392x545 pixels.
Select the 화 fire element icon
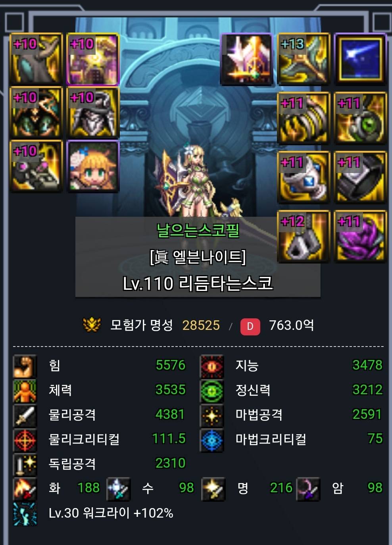click(25, 489)
